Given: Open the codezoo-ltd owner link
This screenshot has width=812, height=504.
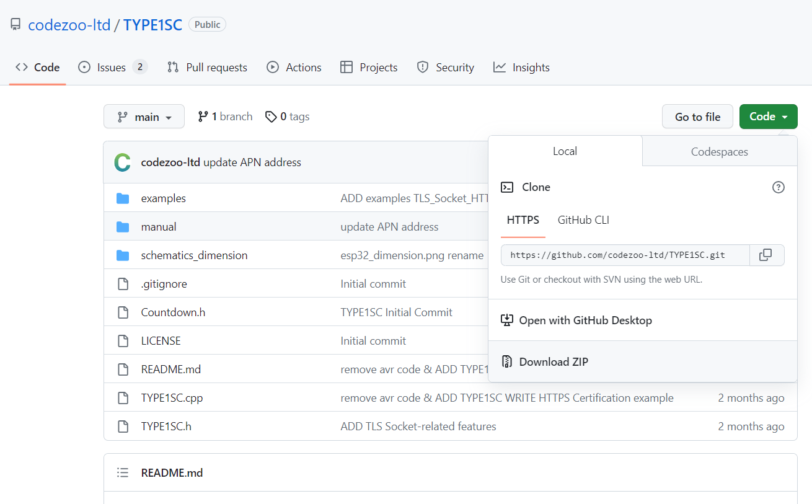Looking at the screenshot, I should coord(69,25).
